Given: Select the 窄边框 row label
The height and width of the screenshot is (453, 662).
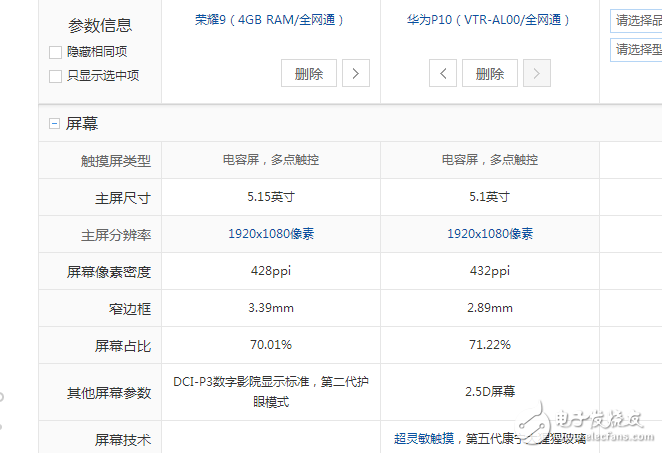Looking at the screenshot, I should pyautogui.click(x=130, y=309).
